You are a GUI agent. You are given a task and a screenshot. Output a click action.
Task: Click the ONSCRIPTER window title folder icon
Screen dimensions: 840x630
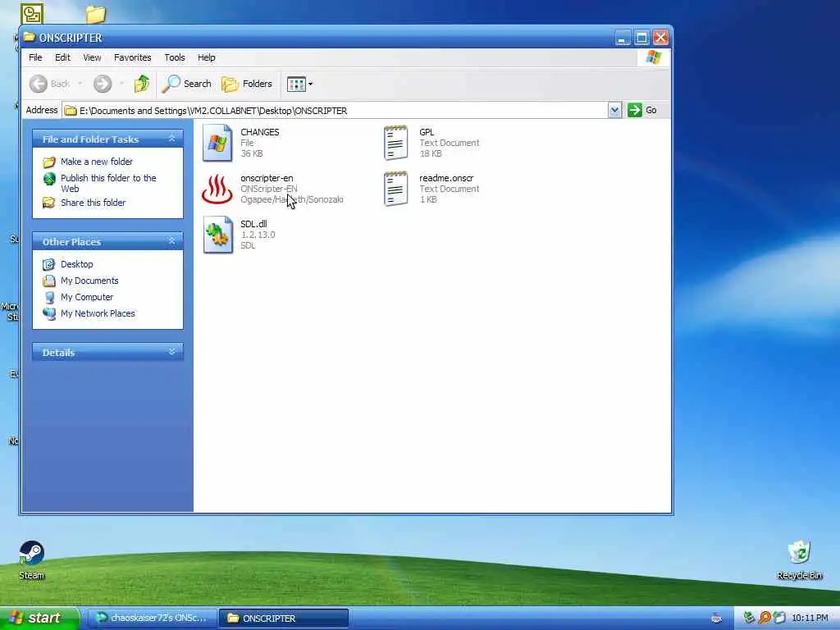point(29,38)
